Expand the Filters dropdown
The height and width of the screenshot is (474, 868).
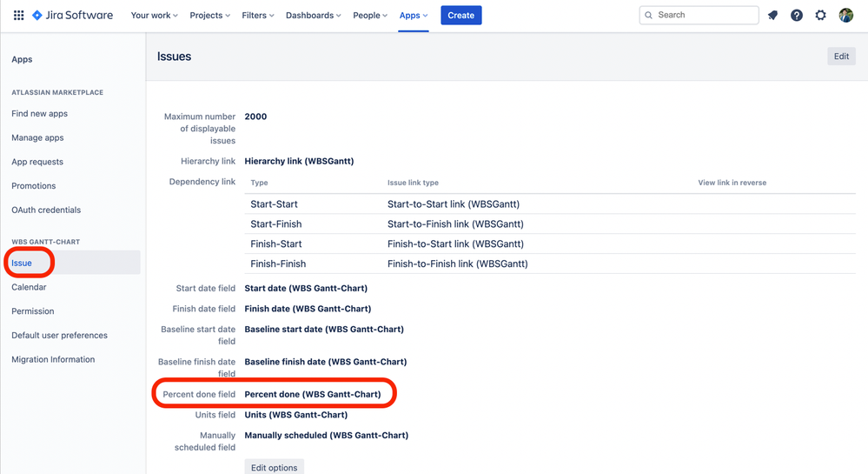click(x=258, y=16)
